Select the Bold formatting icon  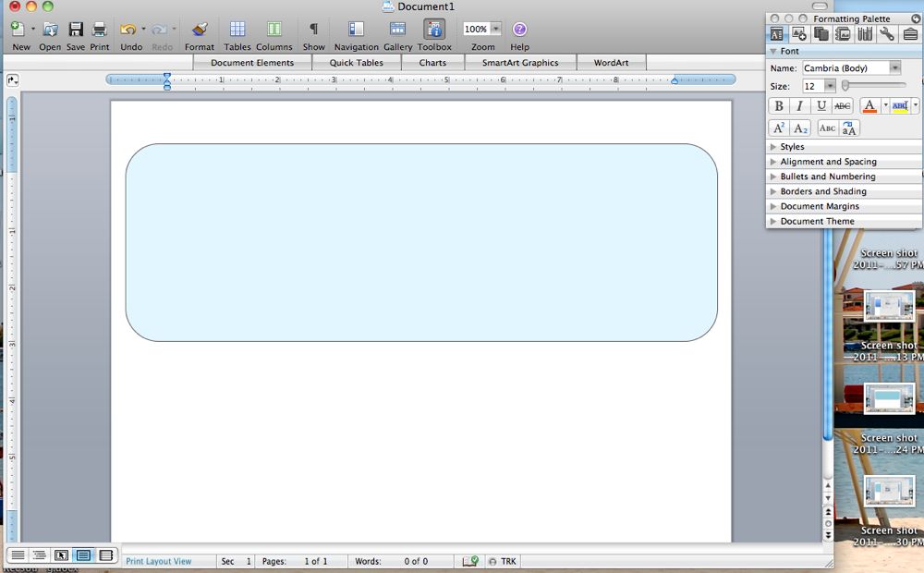coord(779,105)
